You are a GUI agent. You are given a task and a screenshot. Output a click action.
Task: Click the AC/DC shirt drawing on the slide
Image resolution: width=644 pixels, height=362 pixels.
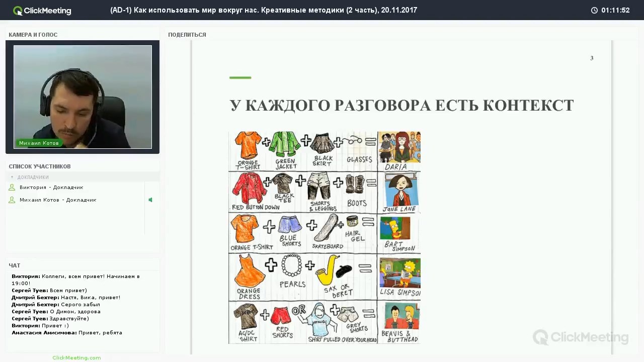coord(246,317)
